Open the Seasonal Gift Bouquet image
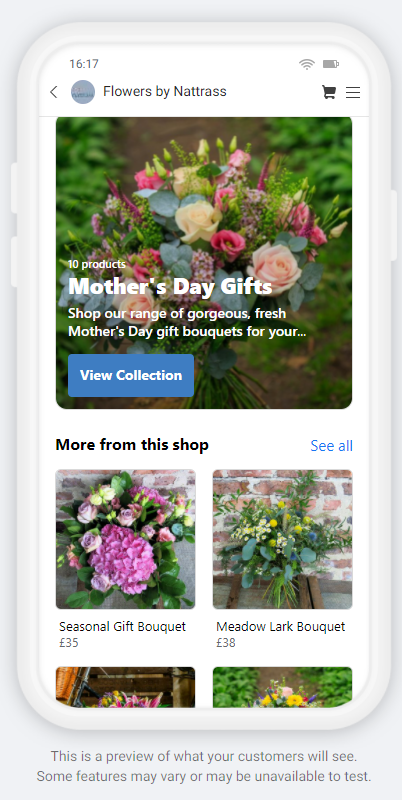 (x=125, y=539)
